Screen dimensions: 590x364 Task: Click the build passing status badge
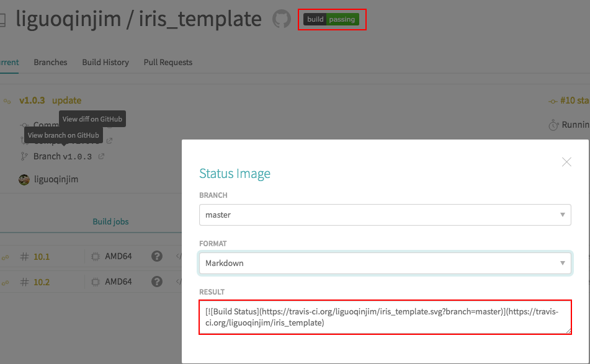click(331, 19)
